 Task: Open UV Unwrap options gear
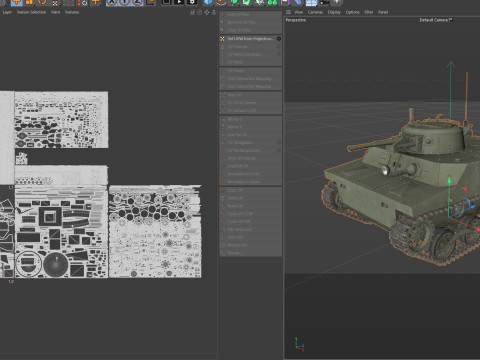[279, 47]
